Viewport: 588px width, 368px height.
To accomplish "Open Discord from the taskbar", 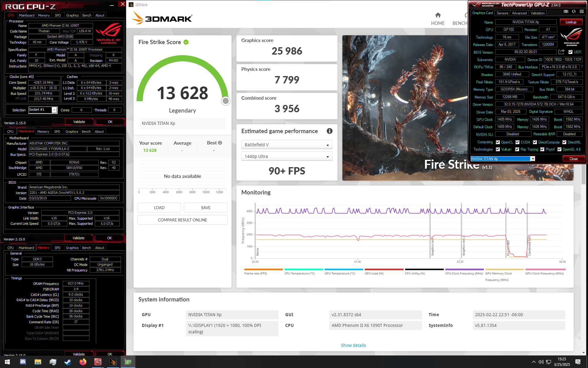I will pyautogui.click(x=23, y=362).
